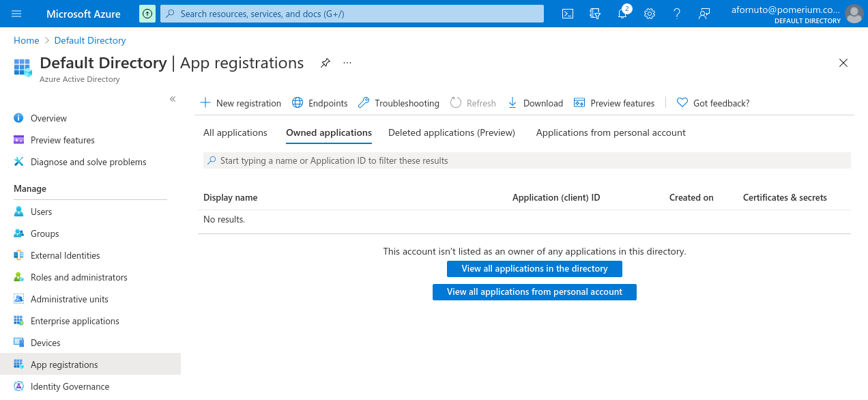Image resolution: width=868 pixels, height=400 pixels.
Task: Open Applications from personal account tab
Action: click(x=611, y=132)
